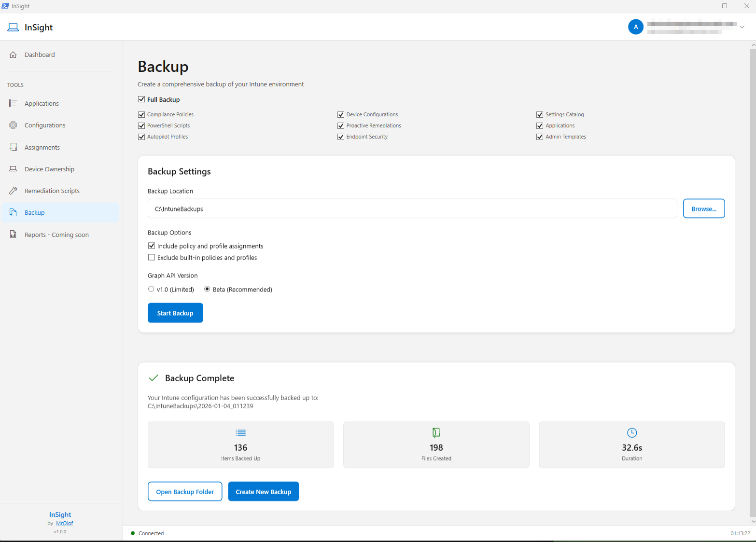The height and width of the screenshot is (542, 756).
Task: Select the v1.0 (Limited) radio button
Action: 151,289
